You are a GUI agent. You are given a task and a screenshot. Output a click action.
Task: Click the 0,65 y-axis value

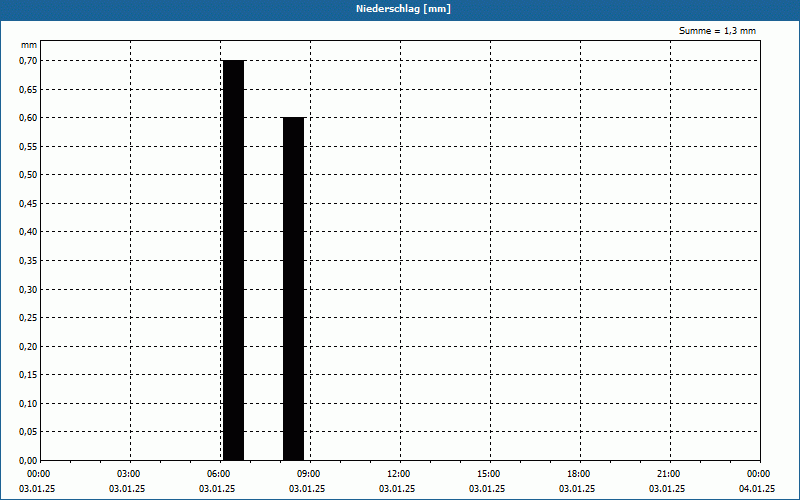click(x=28, y=89)
